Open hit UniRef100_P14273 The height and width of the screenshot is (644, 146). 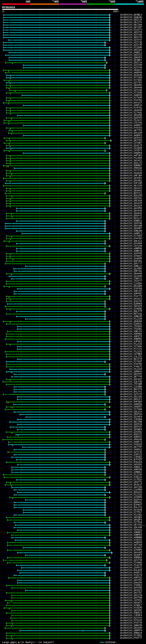click(x=131, y=30)
